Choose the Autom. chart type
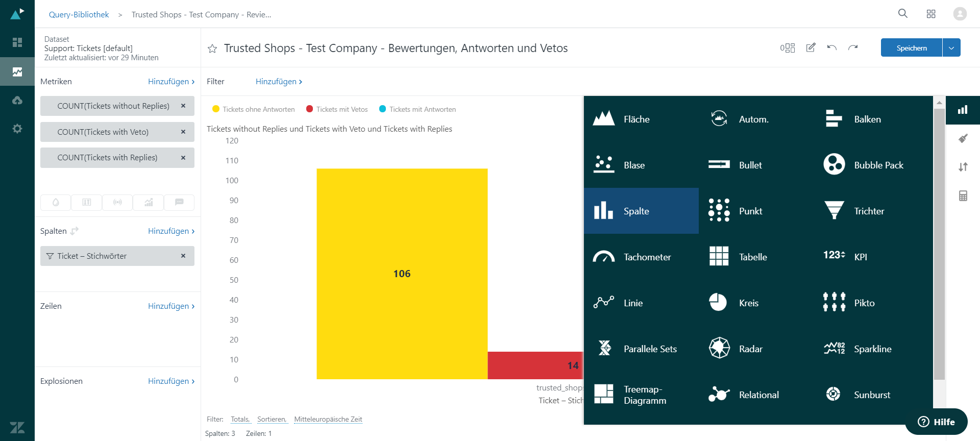This screenshot has width=980, height=441. click(x=756, y=119)
